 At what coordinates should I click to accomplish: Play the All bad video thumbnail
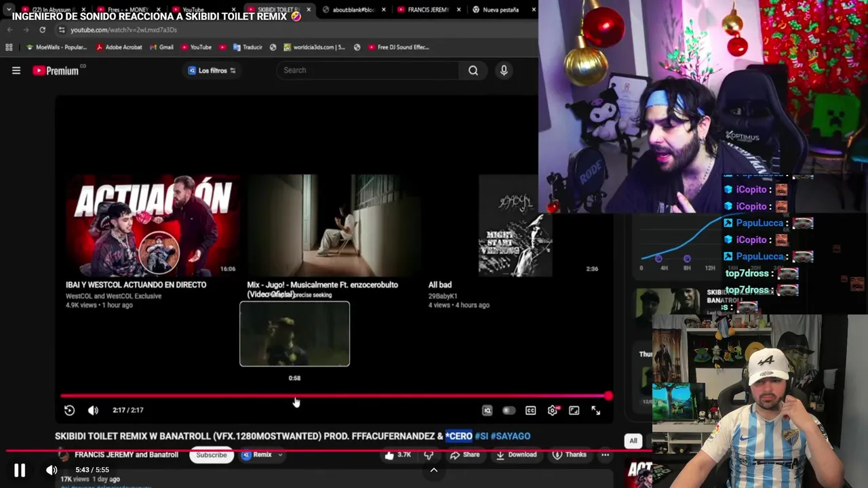coord(515,226)
